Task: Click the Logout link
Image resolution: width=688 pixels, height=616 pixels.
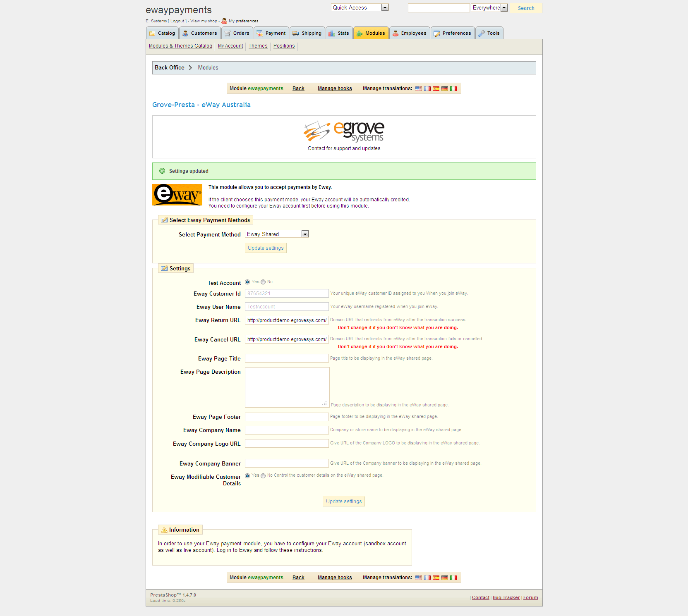Action: (x=177, y=21)
